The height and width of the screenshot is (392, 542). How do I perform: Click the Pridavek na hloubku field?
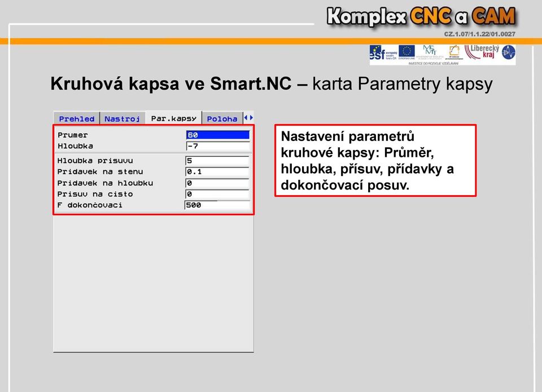(x=217, y=183)
